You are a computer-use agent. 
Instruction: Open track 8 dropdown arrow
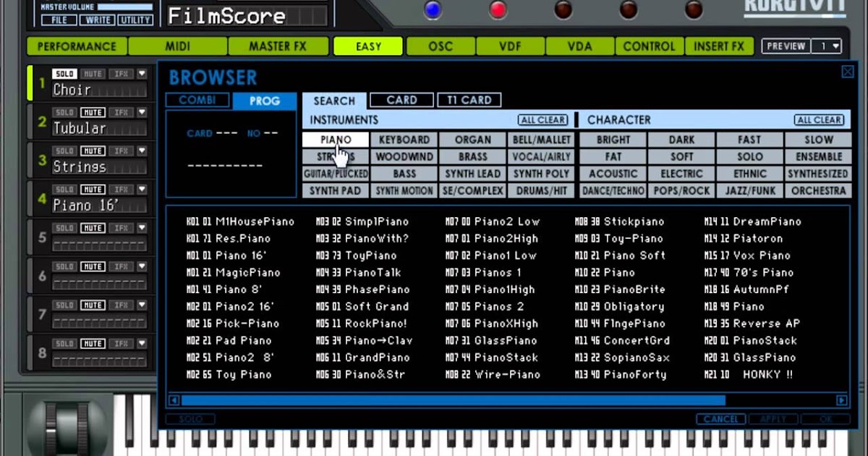142,343
